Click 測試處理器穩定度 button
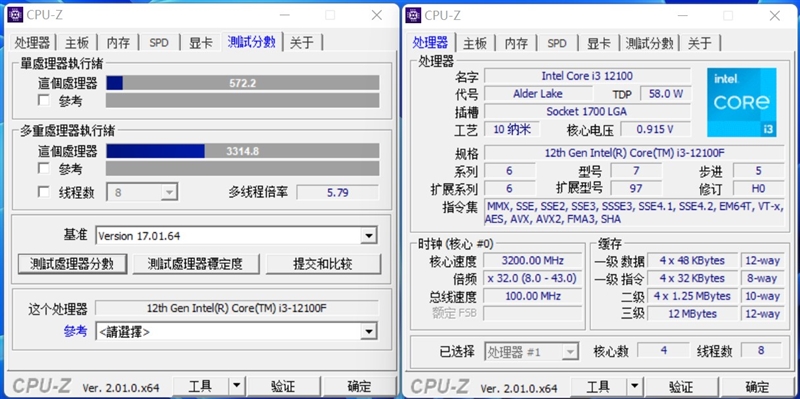This screenshot has height=399, width=800. (195, 264)
